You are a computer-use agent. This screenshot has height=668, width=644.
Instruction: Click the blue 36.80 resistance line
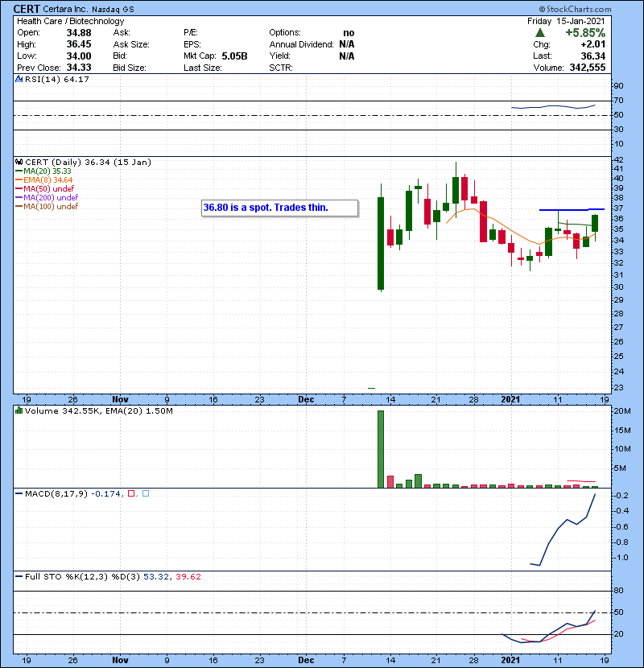572,209
